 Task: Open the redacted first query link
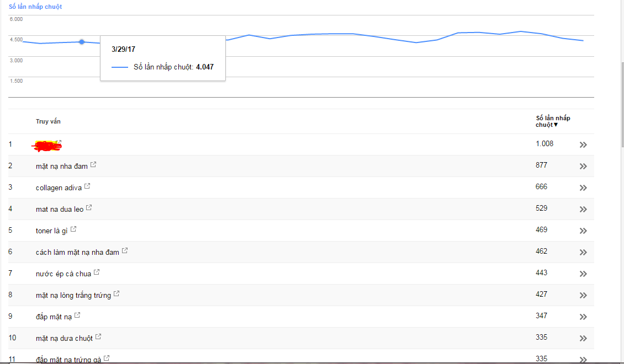46,146
